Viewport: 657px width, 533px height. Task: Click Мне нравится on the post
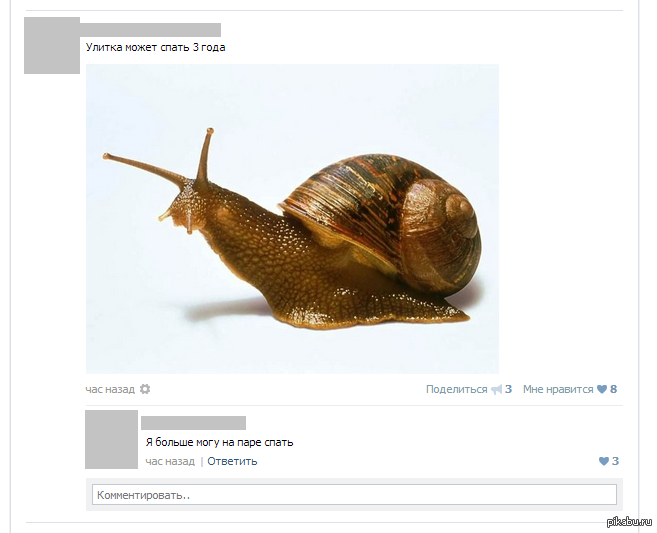pos(558,389)
